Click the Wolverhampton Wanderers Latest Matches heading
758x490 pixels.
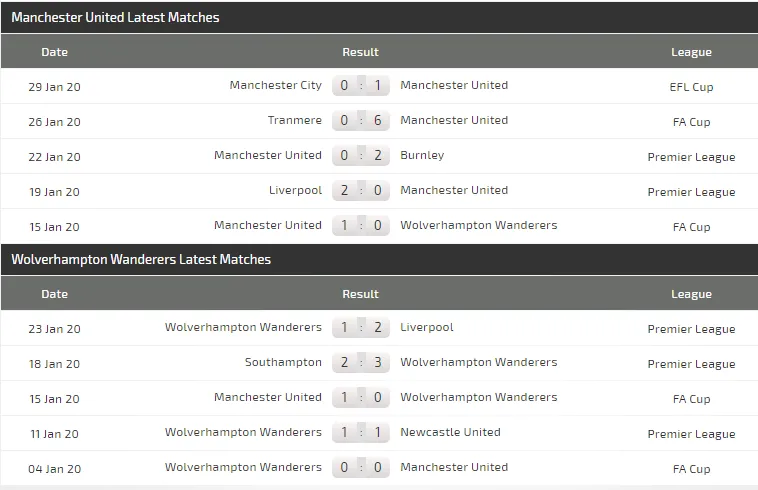tap(141, 259)
